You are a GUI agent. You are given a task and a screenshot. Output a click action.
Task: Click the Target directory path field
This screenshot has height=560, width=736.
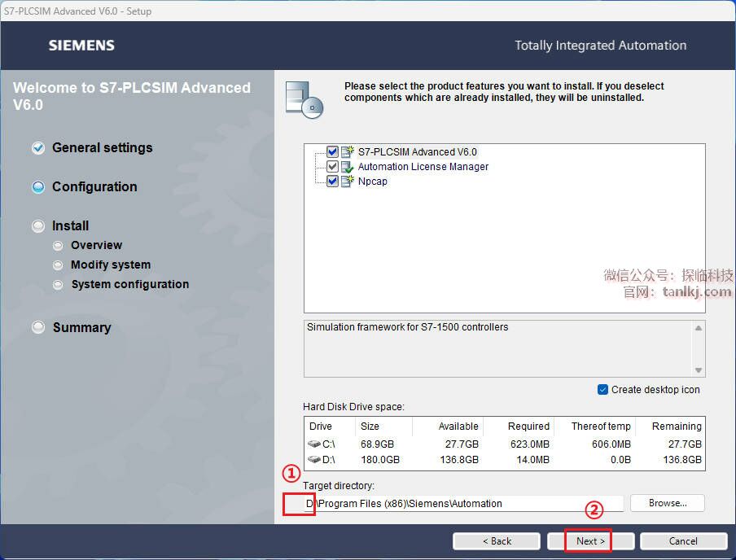pyautogui.click(x=463, y=504)
